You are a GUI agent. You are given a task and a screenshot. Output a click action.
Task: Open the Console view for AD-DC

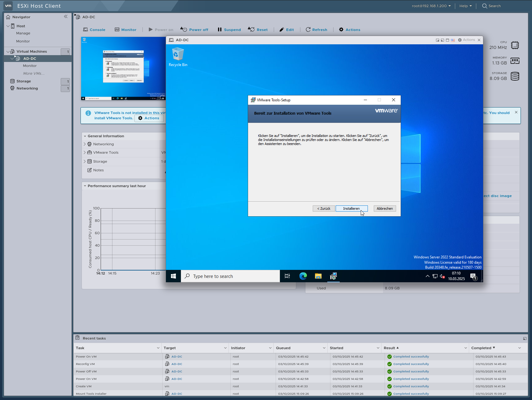[x=94, y=29]
